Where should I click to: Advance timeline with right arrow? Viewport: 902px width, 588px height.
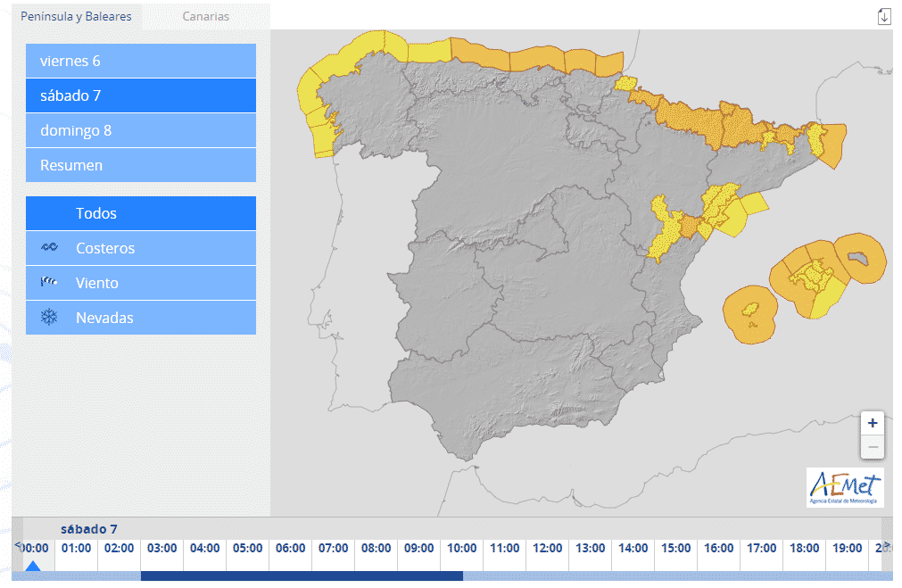click(x=886, y=546)
